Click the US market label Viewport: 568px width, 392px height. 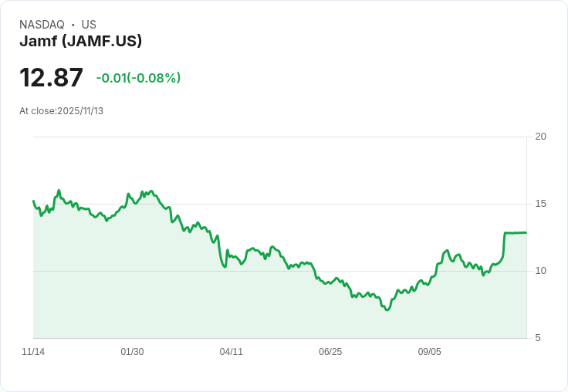(89, 25)
